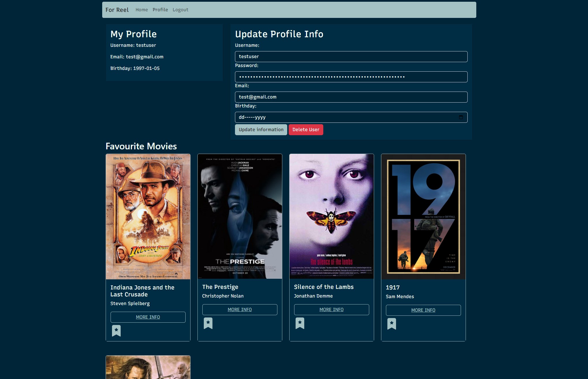The height and width of the screenshot is (379, 588).
Task: Click the For Reel brand logo
Action: click(x=117, y=10)
